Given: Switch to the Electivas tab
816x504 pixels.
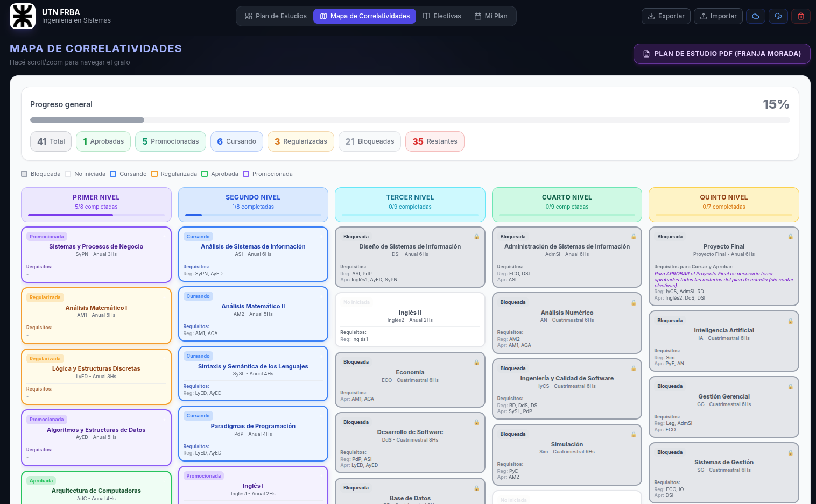Looking at the screenshot, I should (x=441, y=16).
